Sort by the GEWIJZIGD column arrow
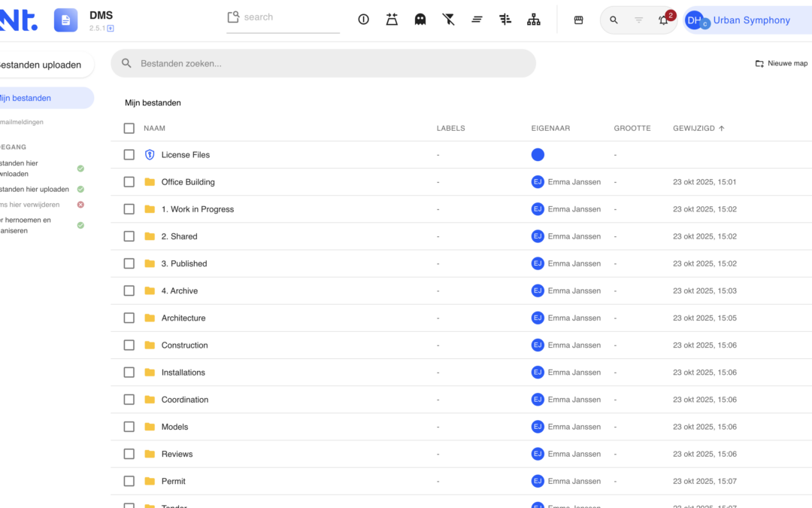The height and width of the screenshot is (508, 812). (x=721, y=128)
